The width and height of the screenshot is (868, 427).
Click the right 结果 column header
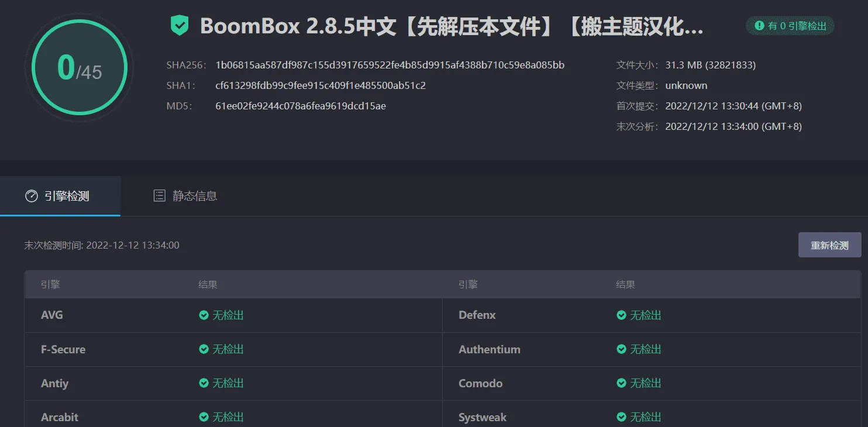click(x=625, y=285)
